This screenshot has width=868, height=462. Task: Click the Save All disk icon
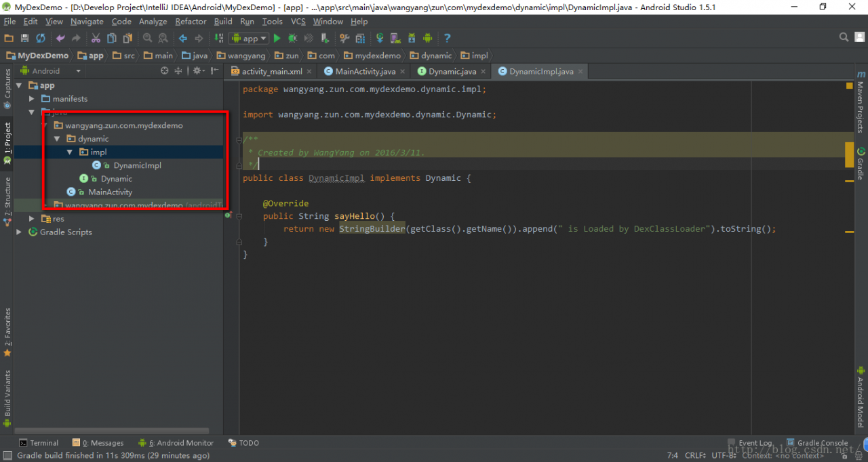point(24,39)
